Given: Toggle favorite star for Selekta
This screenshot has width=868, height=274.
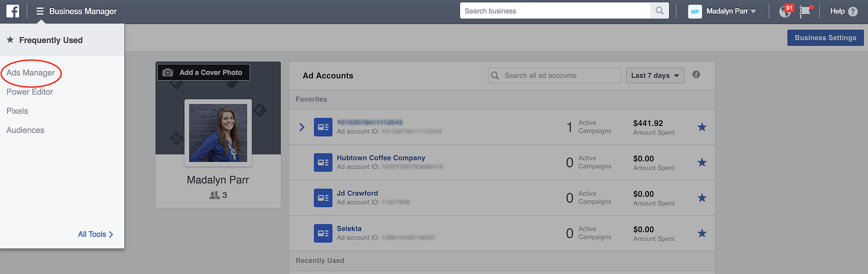Looking at the screenshot, I should point(702,233).
